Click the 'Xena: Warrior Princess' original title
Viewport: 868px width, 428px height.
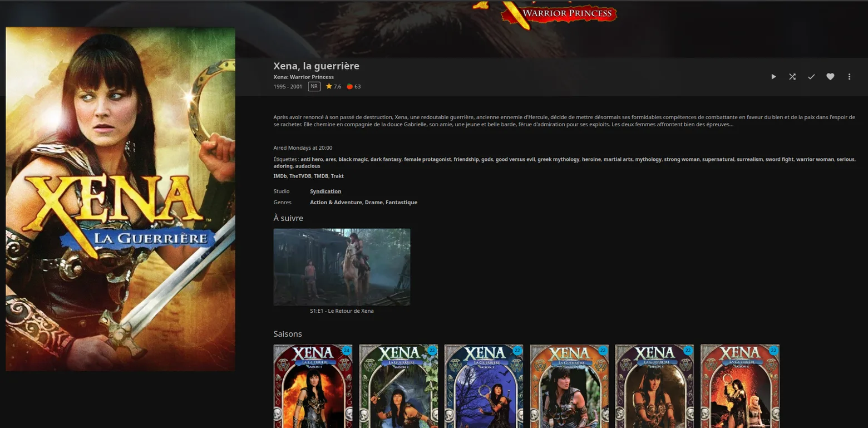click(x=303, y=77)
